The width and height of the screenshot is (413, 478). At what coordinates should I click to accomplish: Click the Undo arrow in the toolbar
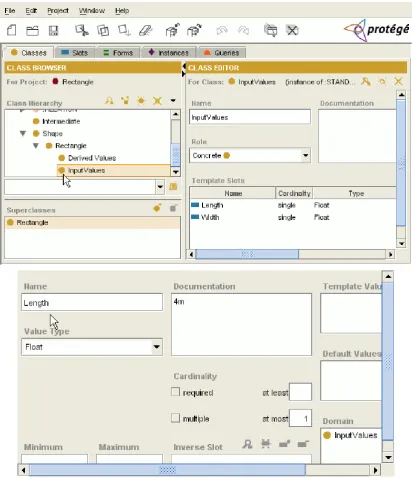(x=222, y=31)
